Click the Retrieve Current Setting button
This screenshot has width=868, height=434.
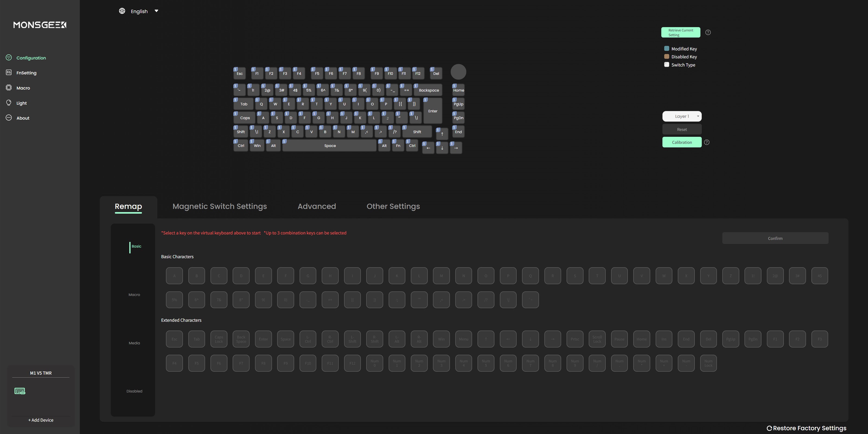click(681, 32)
